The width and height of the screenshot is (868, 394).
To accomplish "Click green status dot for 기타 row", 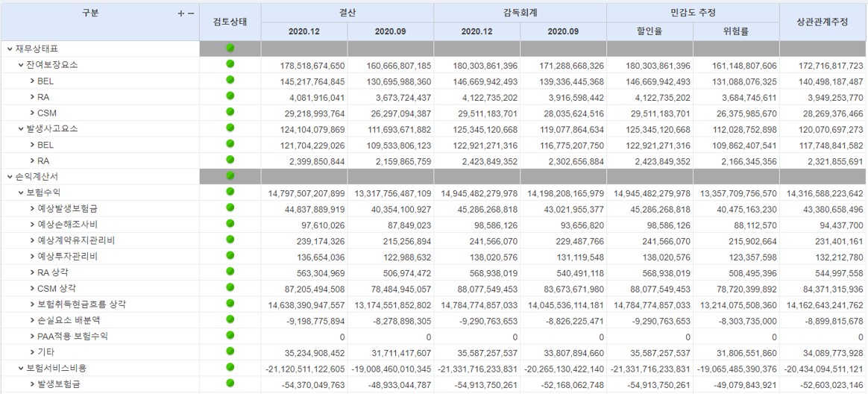I will [x=230, y=351].
